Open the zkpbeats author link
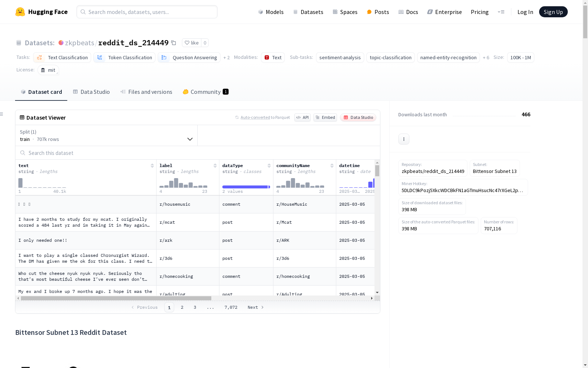This screenshot has width=588, height=368. 79,43
